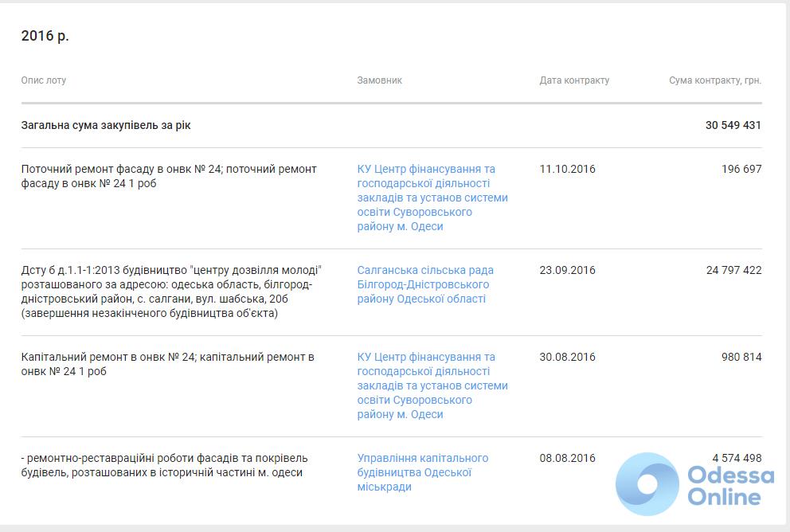790x532 pixels.
Task: Click the центру дозвілля молоді lot description
Action: pyautogui.click(x=171, y=291)
